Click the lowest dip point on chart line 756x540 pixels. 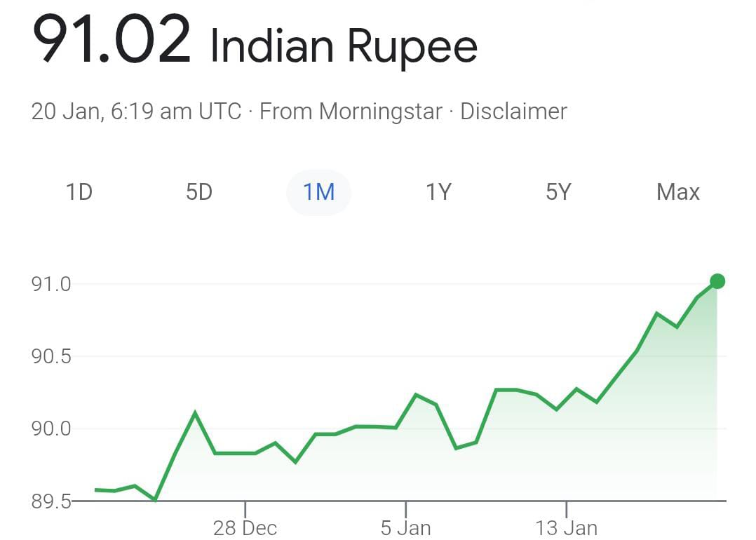point(155,500)
